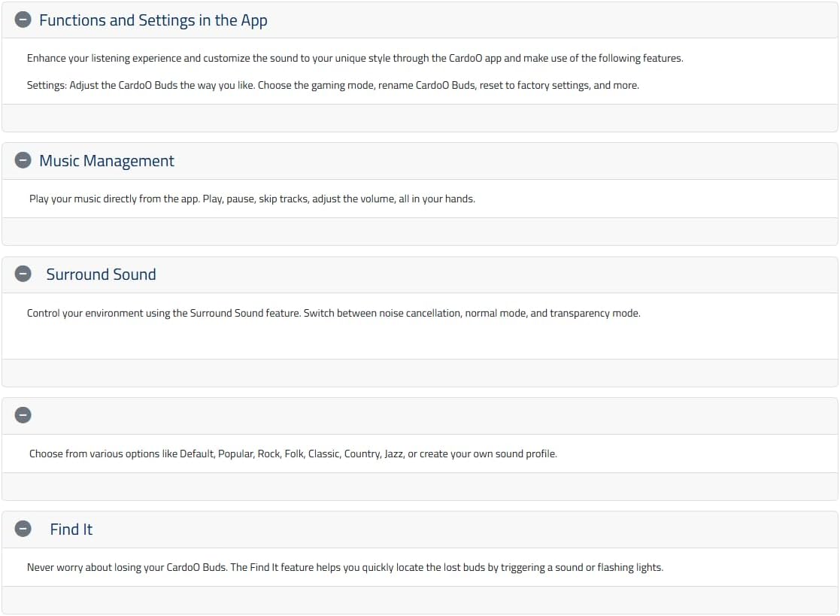Click the "Settings: Adjust the CardoO Buds" paragraph
This screenshot has height=616, width=840.
(x=332, y=85)
